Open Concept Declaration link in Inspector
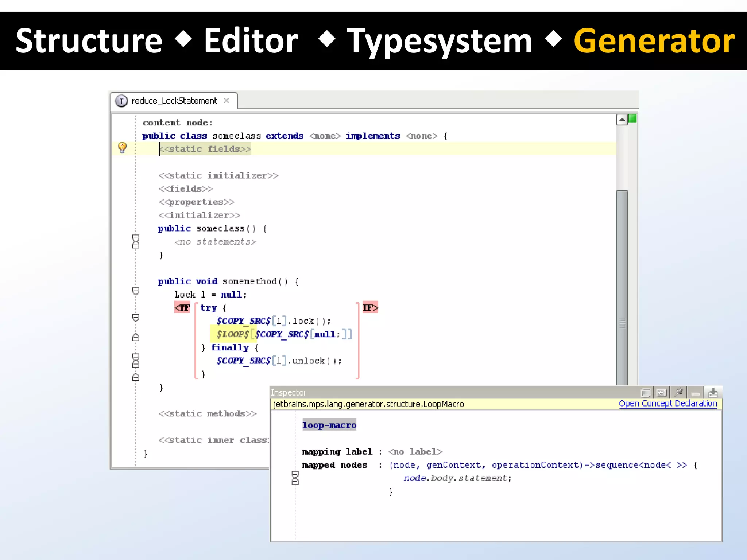The image size is (747, 560). coord(668,404)
